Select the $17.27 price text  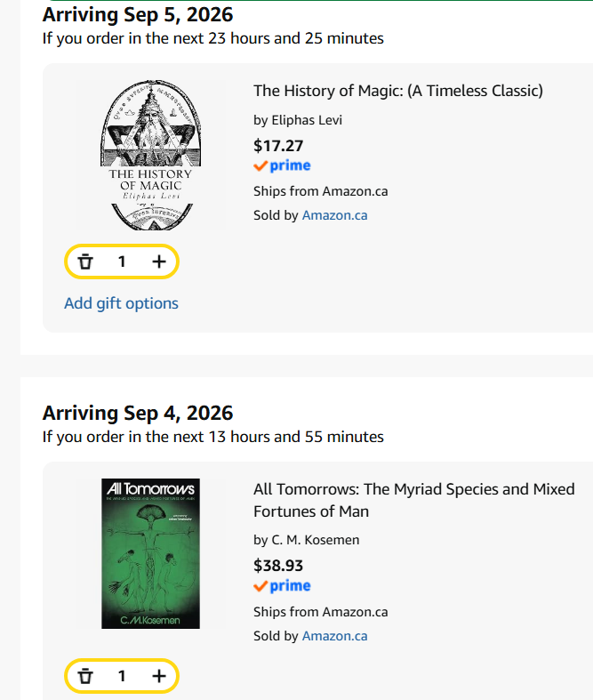point(278,146)
